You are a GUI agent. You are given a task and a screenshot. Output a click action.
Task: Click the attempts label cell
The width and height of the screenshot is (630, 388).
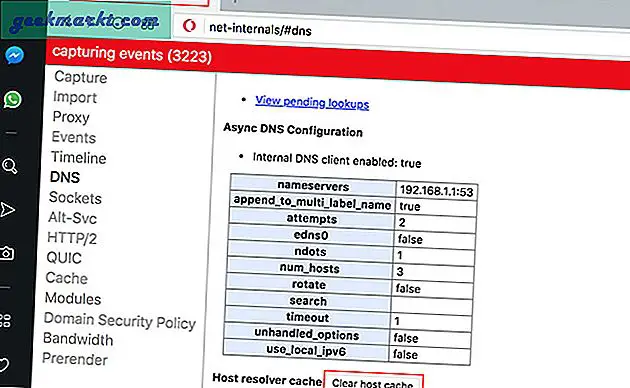pyautogui.click(x=312, y=219)
